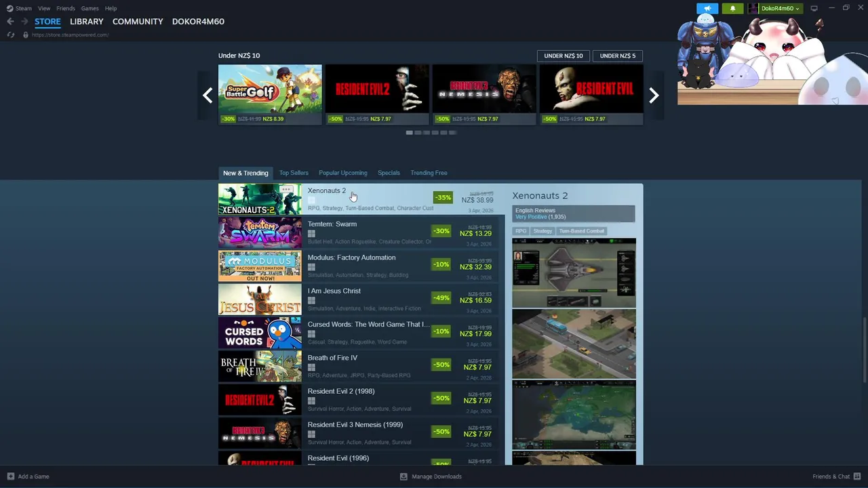Screen dimensions: 868x488
Task: Go to the LIBRARY section
Action: pyautogui.click(x=87, y=22)
